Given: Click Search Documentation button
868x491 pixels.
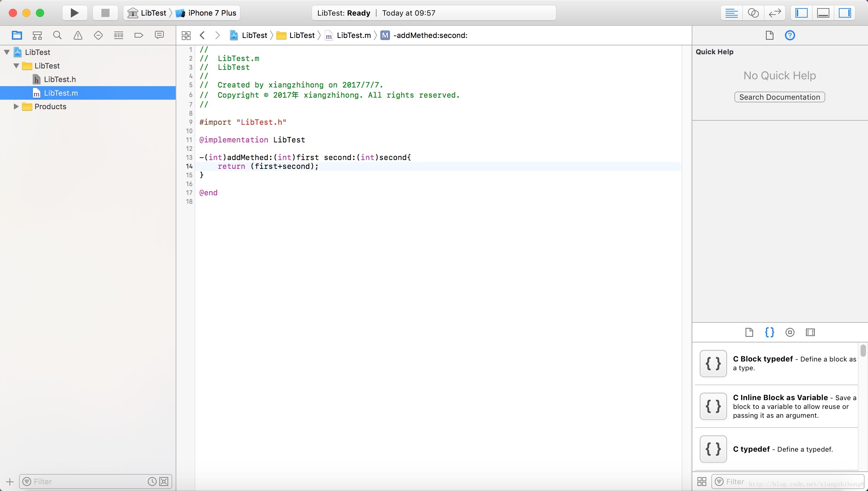Looking at the screenshot, I should [780, 97].
